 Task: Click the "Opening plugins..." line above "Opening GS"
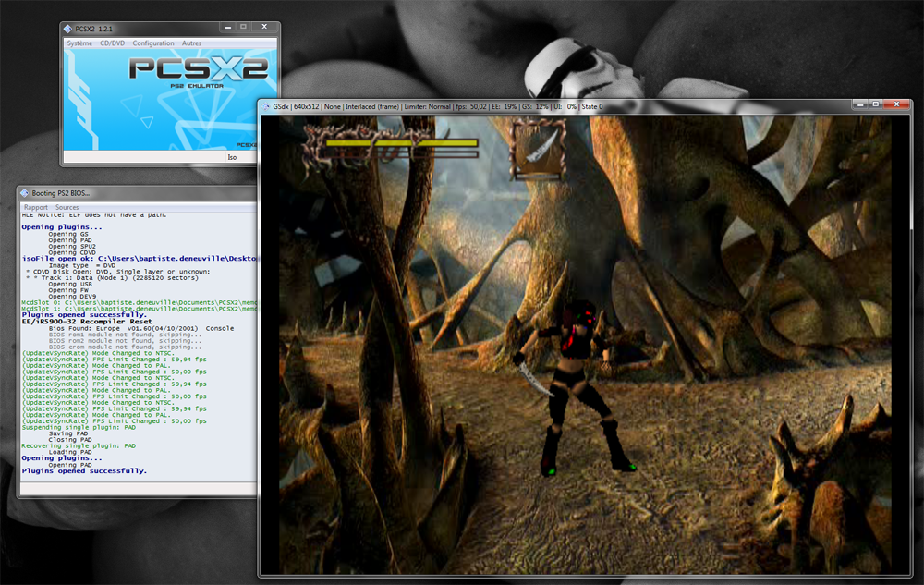click(x=62, y=226)
